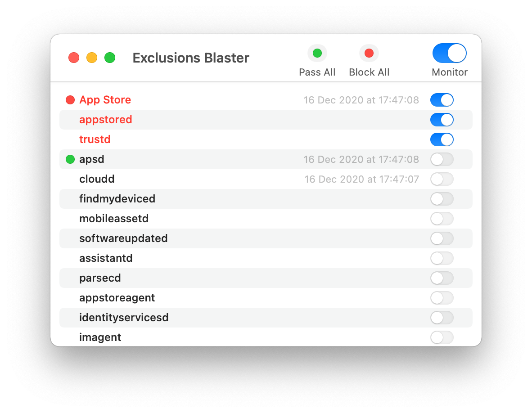
Task: Disable the appstored toggle
Action: point(442,120)
